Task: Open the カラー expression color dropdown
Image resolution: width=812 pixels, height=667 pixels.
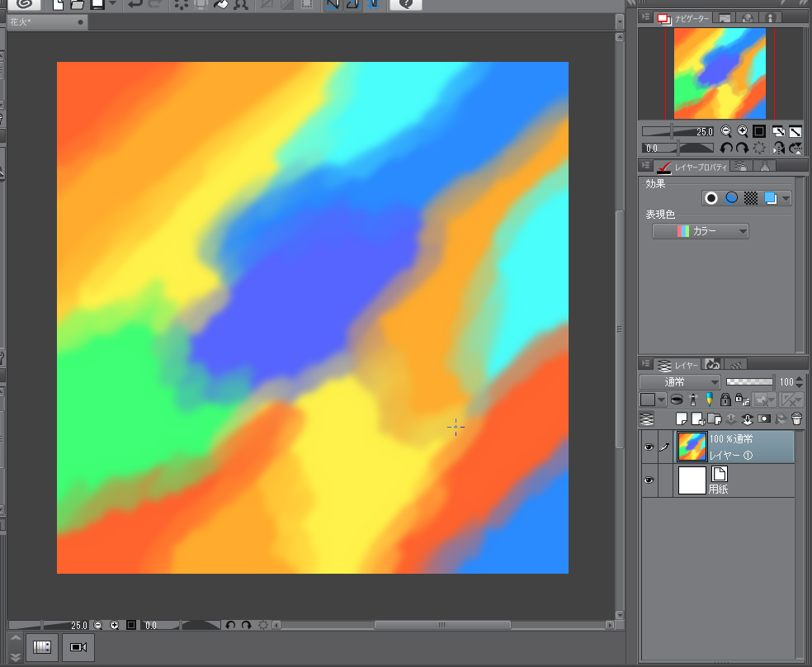Action: click(701, 232)
